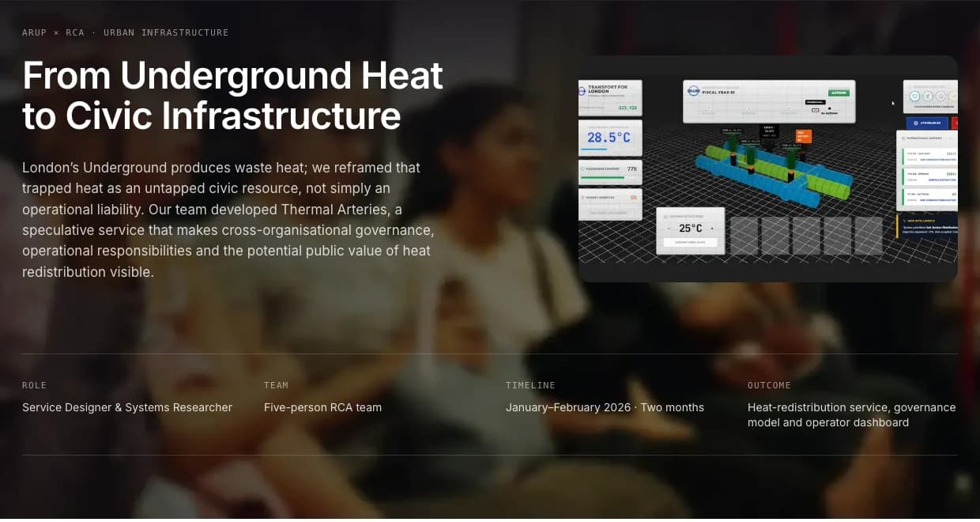
Task: Click the 'TIMELINE' label
Action: pos(530,385)
